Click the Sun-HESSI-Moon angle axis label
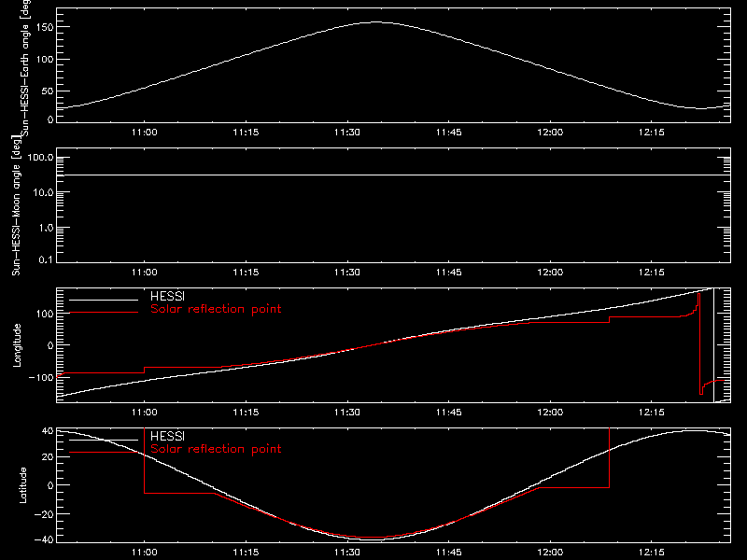 coord(16,206)
